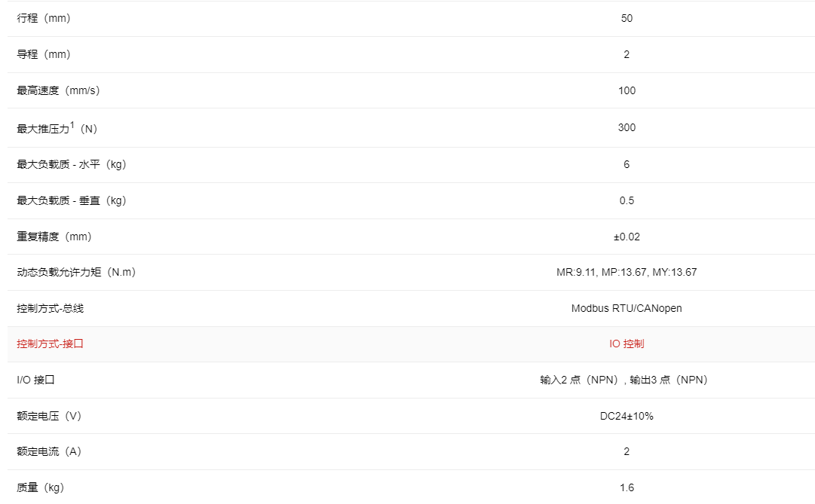This screenshot has height=504, width=815.
Task: Select the ±0.02 repeatability value
Action: tap(627, 237)
